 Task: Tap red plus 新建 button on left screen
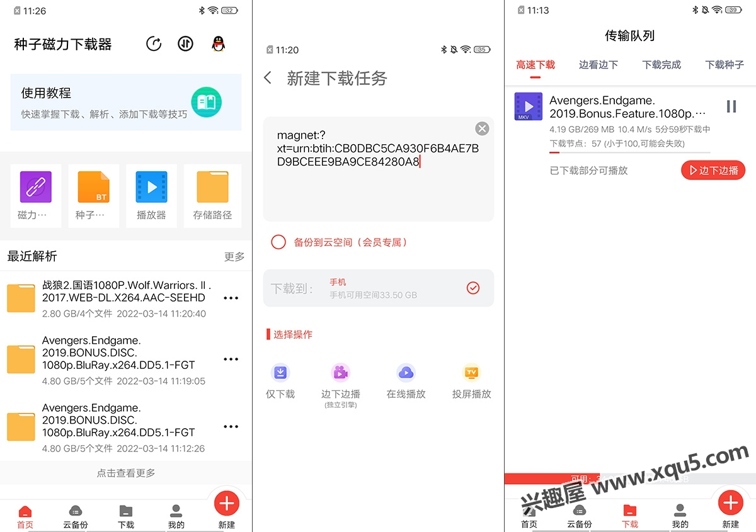[x=227, y=503]
